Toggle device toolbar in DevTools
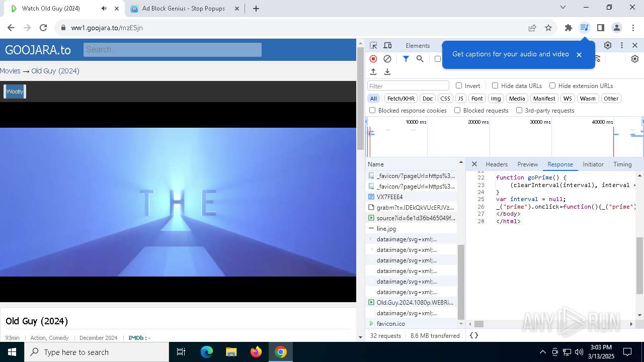Screen dimensions: 644x362 click(x=387, y=45)
